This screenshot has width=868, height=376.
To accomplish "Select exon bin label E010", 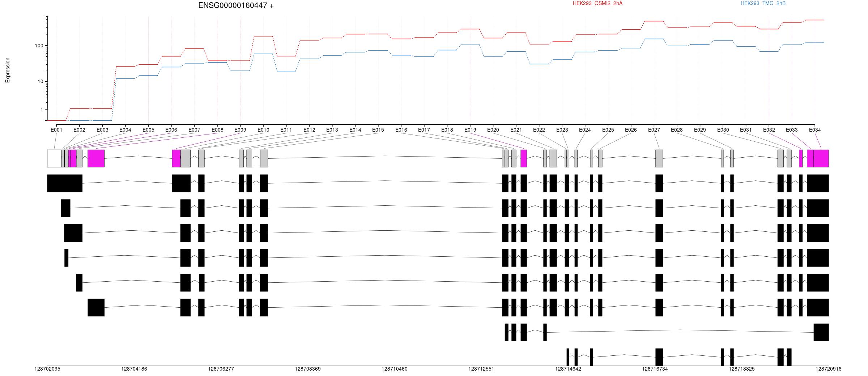I will [263, 130].
